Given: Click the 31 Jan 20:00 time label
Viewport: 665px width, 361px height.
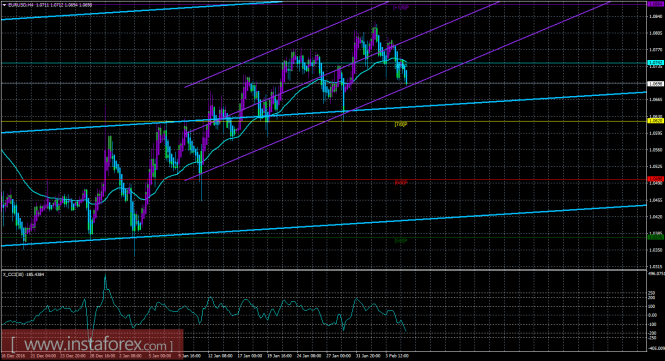Looking at the screenshot, I should (368, 356).
